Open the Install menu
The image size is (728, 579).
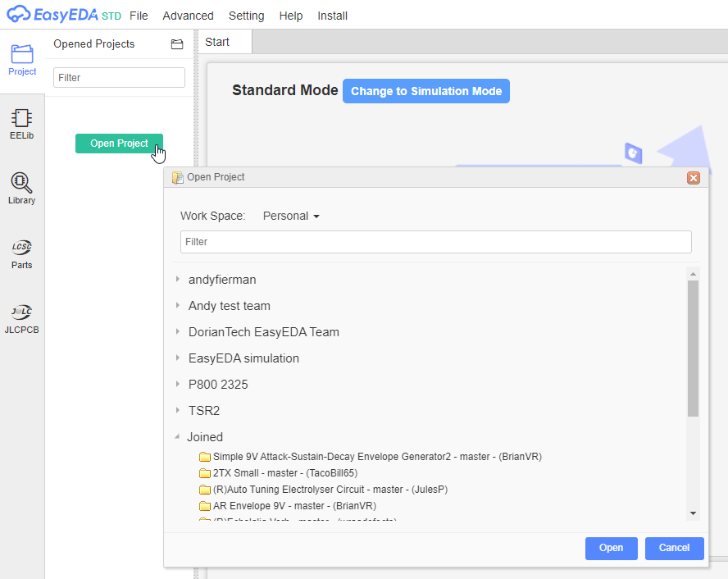click(x=332, y=16)
